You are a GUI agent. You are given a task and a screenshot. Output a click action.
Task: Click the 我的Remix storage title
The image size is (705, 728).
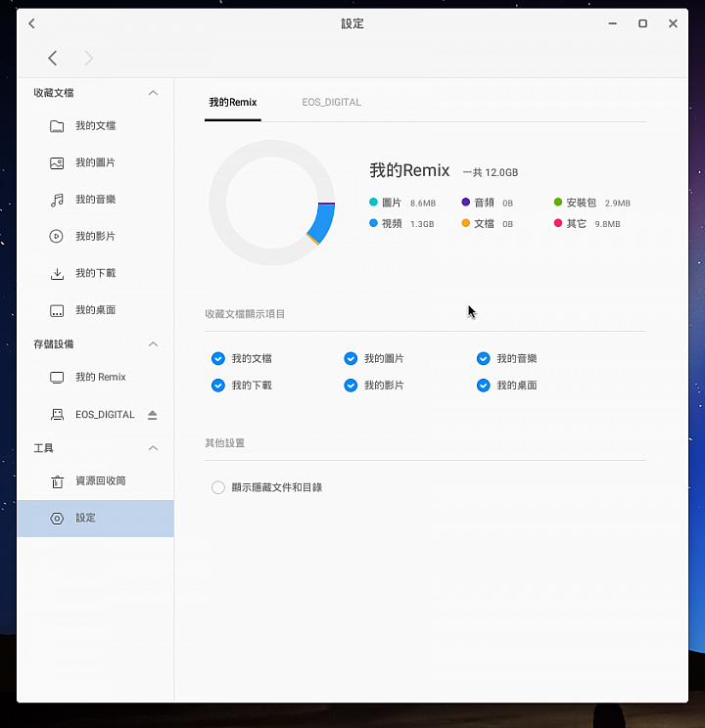(x=409, y=170)
